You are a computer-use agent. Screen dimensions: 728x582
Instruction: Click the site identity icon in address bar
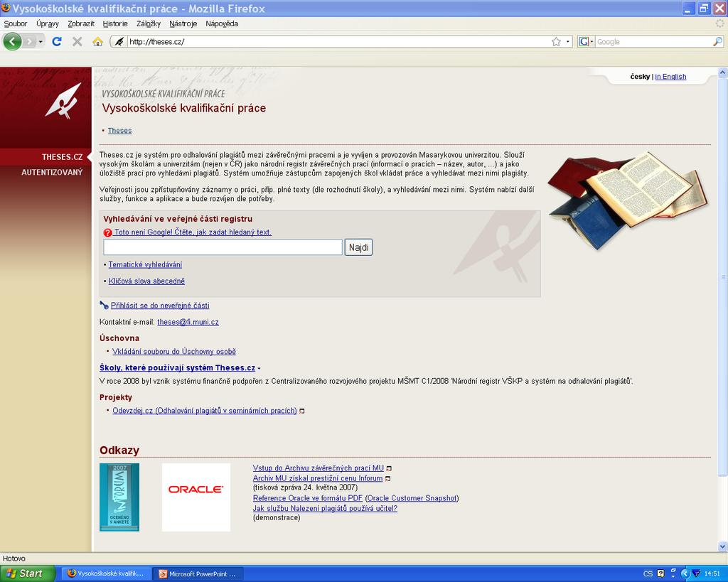coord(119,42)
